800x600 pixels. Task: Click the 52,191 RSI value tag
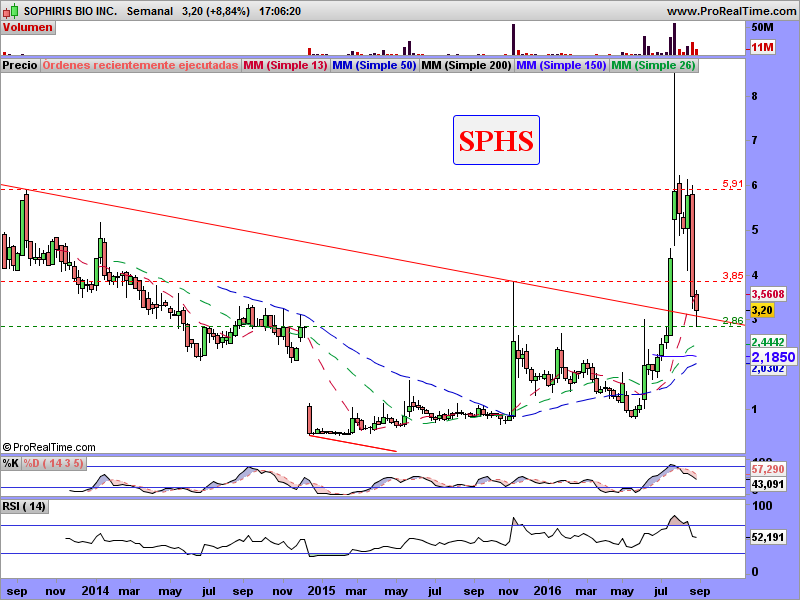(768, 537)
